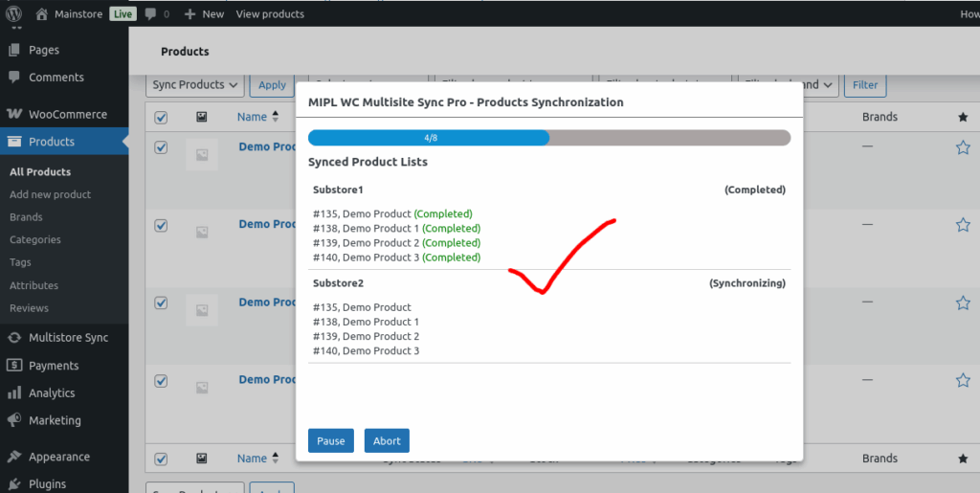Click the Appearance brush icon
The image size is (980, 493).
(x=13, y=457)
